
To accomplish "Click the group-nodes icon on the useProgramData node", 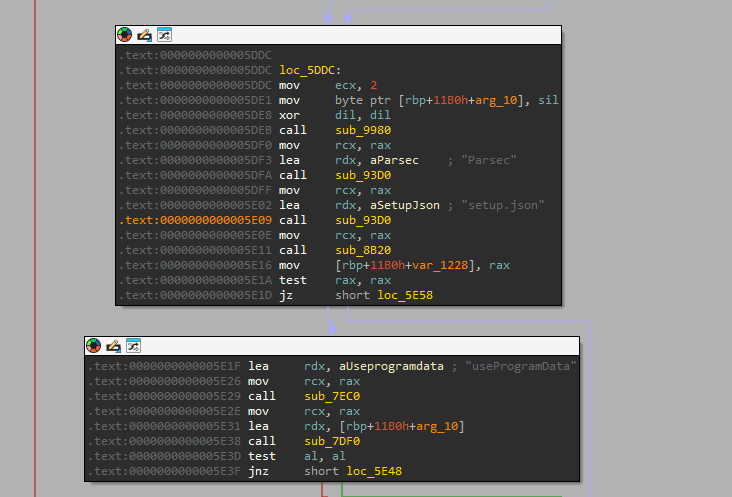I will [134, 346].
